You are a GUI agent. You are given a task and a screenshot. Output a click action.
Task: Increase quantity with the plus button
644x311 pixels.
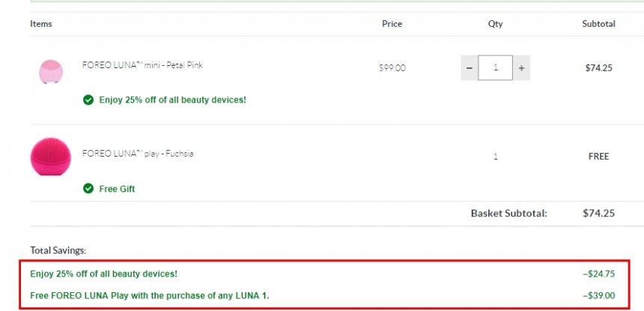click(x=521, y=67)
